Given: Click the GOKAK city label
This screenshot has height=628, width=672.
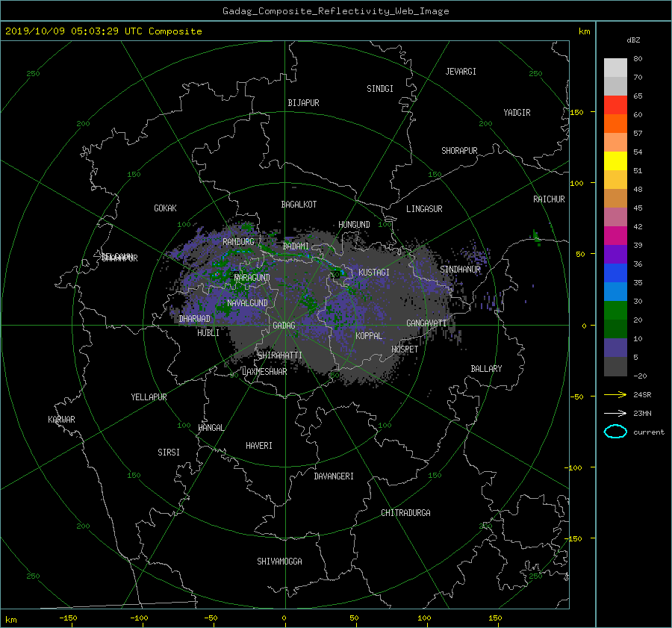Looking at the screenshot, I should [165, 208].
